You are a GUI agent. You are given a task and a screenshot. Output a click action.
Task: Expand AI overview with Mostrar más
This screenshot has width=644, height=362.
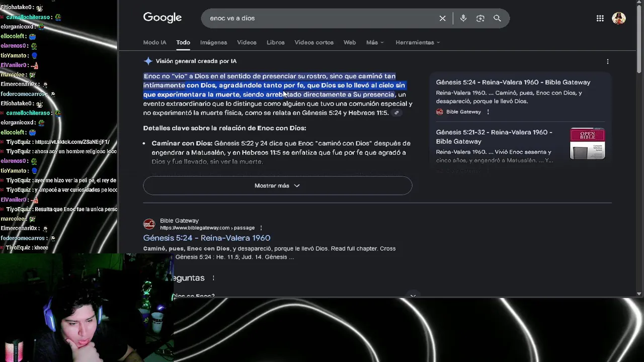coord(277,186)
